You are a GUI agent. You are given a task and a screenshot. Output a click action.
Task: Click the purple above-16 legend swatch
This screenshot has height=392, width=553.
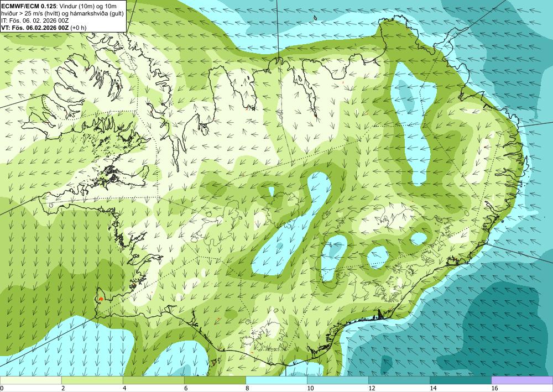[522, 380]
